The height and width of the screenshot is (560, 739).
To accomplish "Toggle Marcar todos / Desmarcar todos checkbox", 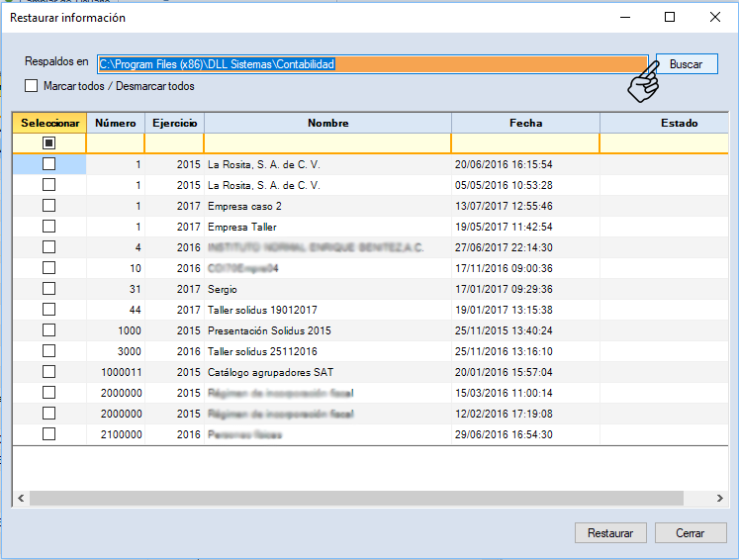I will (x=32, y=86).
